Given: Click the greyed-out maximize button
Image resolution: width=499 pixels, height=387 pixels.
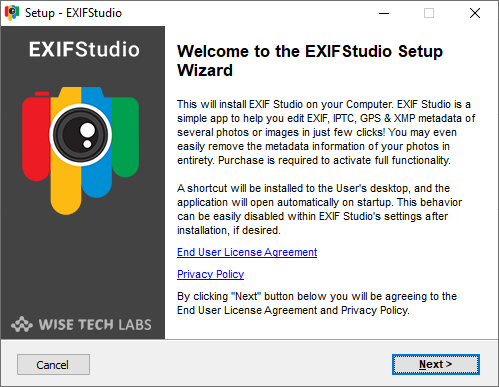Looking at the screenshot, I should click(429, 13).
